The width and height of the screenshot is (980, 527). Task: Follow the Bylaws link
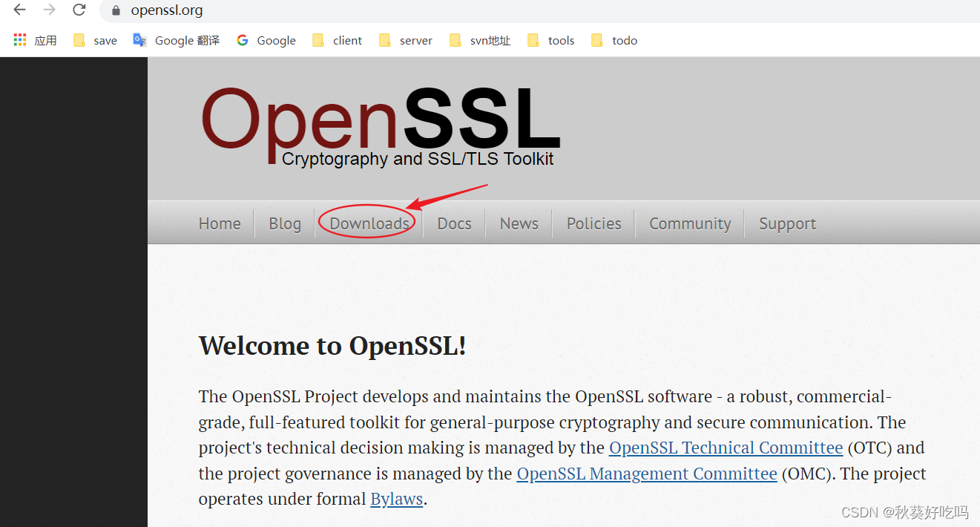point(396,499)
